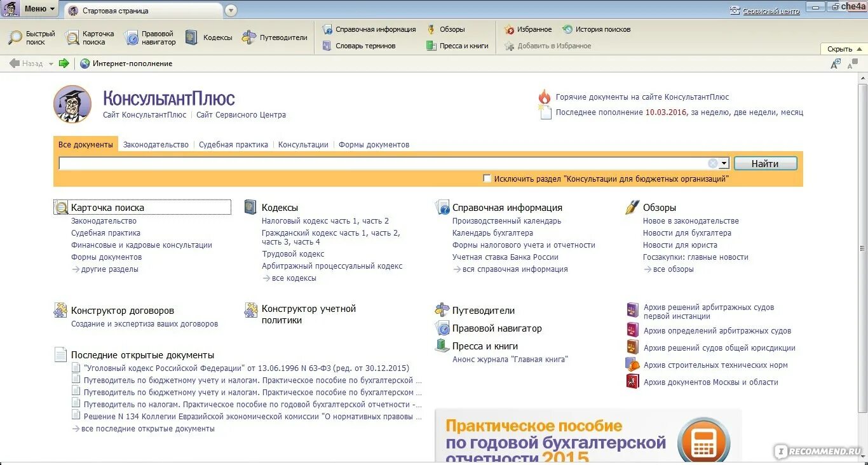
Task: Open Госзакупки: главные новости link
Action: coord(695,257)
